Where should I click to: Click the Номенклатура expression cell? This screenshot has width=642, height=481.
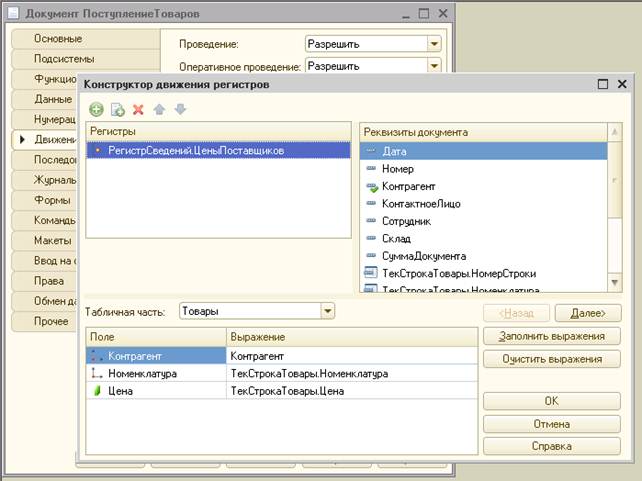coord(350,373)
